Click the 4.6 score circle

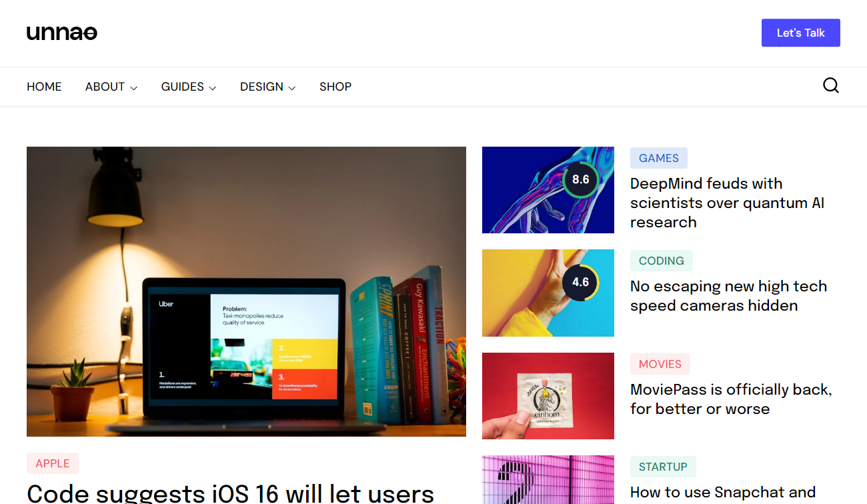coord(581,282)
